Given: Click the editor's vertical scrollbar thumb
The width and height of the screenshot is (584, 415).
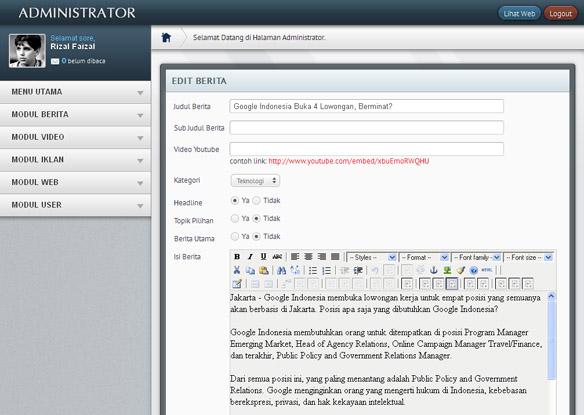Looking at the screenshot, I should (x=552, y=341).
